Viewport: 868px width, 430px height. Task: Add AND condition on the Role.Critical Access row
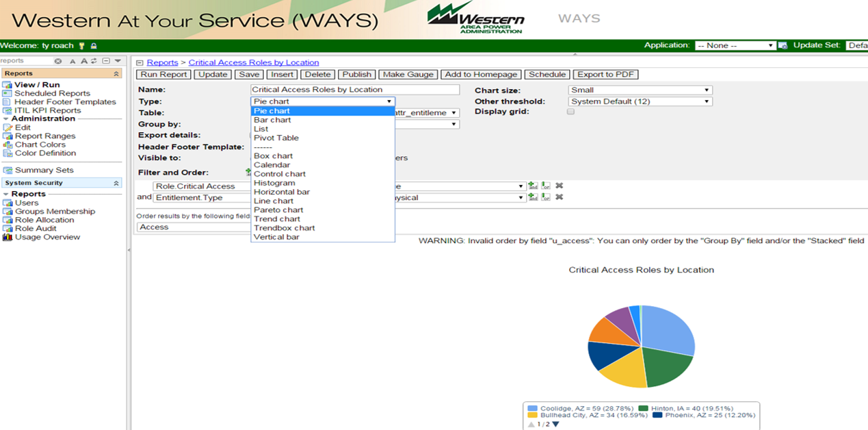pos(533,186)
